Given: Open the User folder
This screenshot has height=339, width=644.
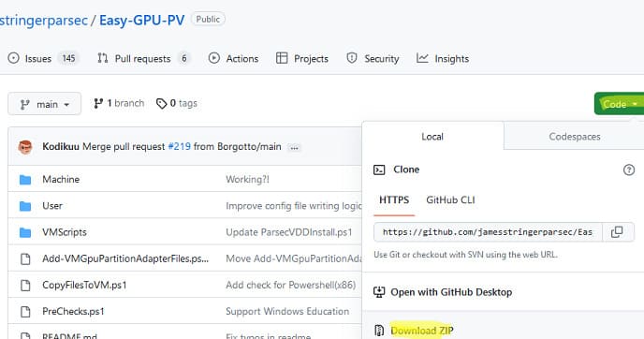Looking at the screenshot, I should pyautogui.click(x=52, y=205).
